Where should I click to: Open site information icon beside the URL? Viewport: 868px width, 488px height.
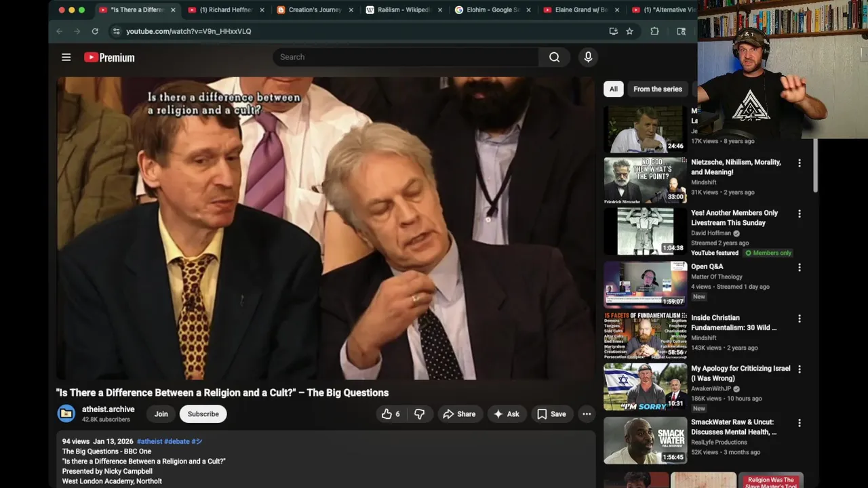point(116,31)
